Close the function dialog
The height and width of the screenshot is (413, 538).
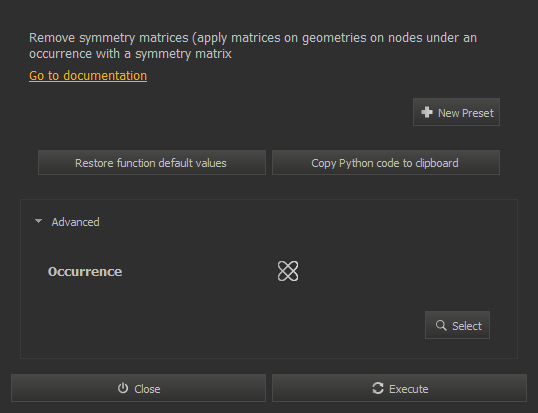[x=138, y=388]
